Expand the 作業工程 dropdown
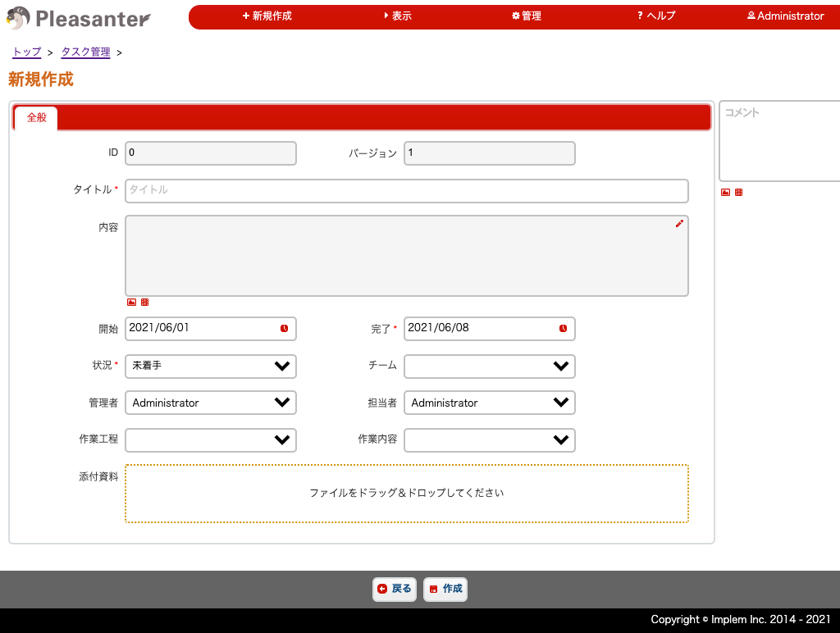The height and width of the screenshot is (633, 840). 211,440
